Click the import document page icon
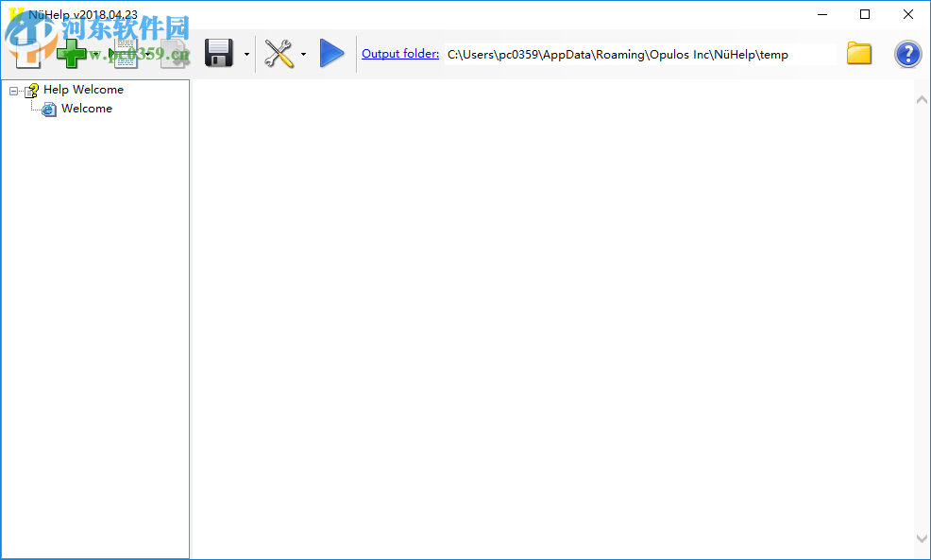 tap(124, 54)
